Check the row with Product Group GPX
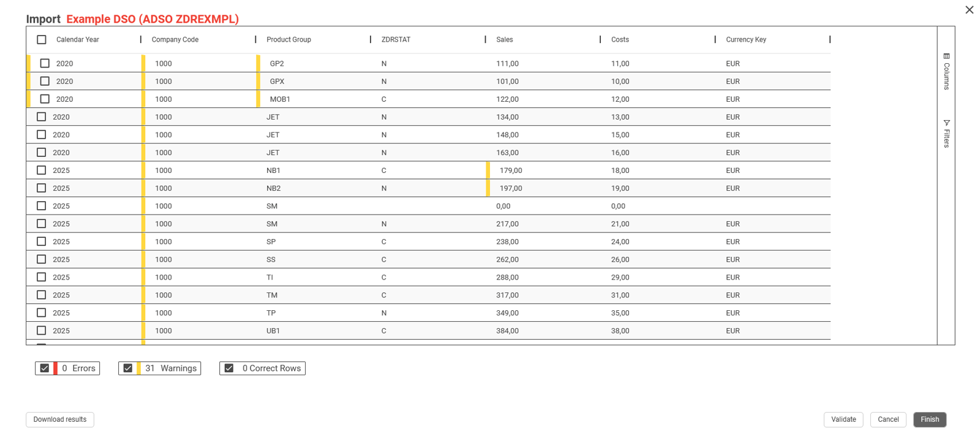 (x=45, y=81)
